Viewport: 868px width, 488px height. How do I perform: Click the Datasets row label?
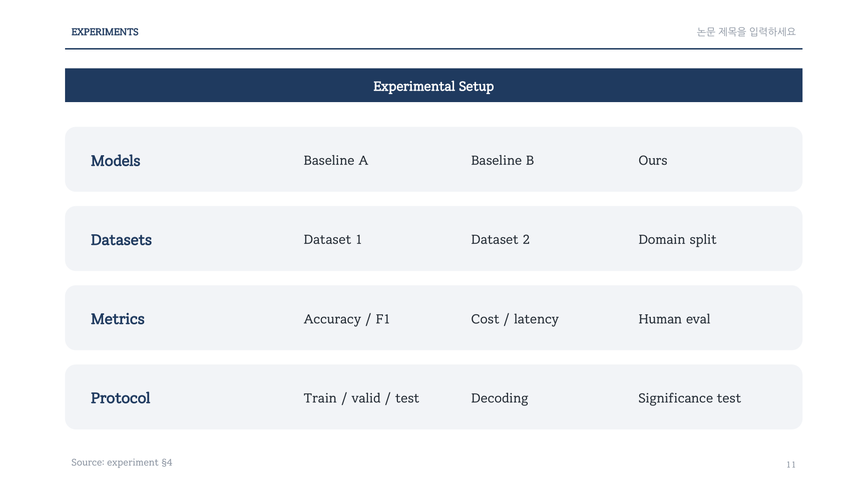point(121,240)
